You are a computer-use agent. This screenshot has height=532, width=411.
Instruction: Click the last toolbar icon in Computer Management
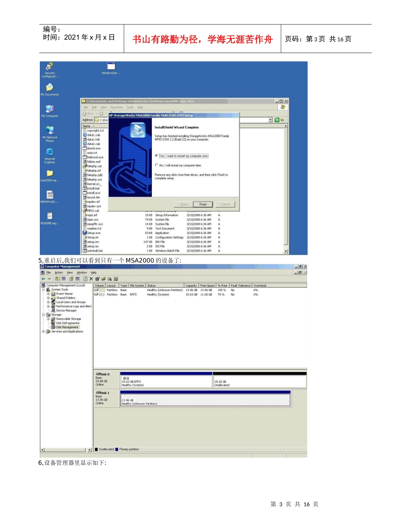(116, 279)
